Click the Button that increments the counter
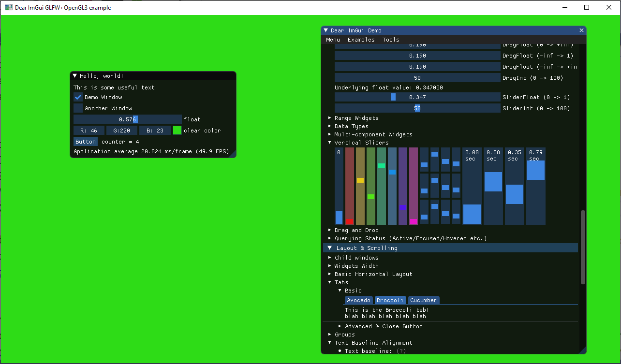Screen dimensions: 621x364 click(86, 142)
